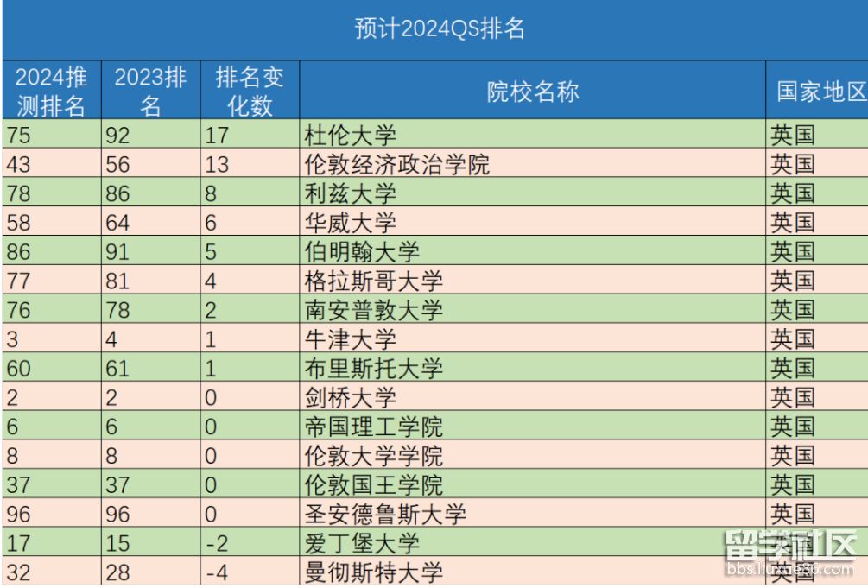The image size is (868, 588).
Task: Select rank change 0 for 圣安德鲁斯大学
Action: coord(211,515)
